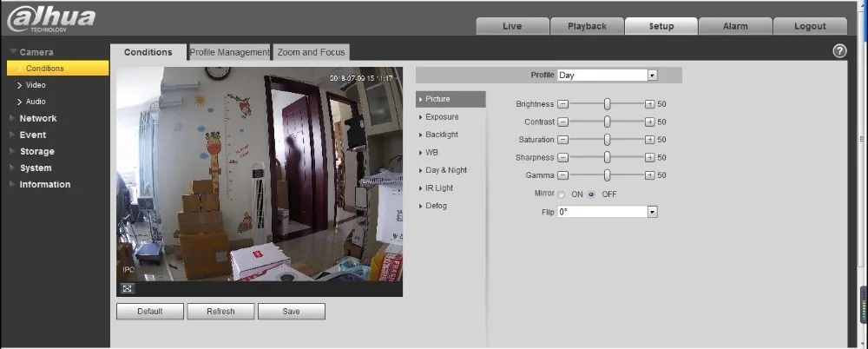Open the help question mark icon

(839, 51)
